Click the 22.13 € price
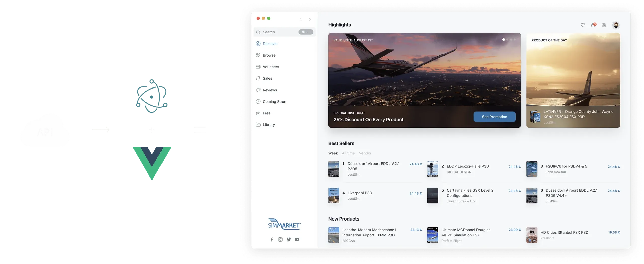644x264 pixels. coord(416,230)
